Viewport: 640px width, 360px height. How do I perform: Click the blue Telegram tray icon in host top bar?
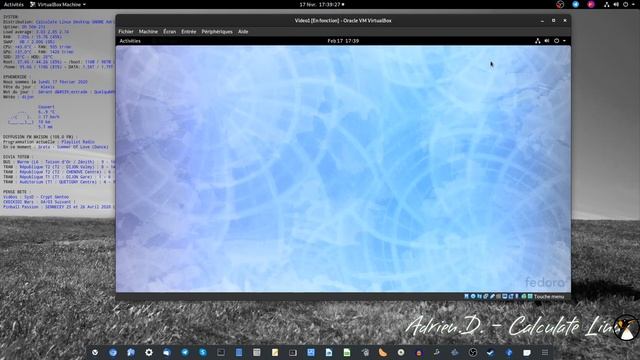[576, 4]
